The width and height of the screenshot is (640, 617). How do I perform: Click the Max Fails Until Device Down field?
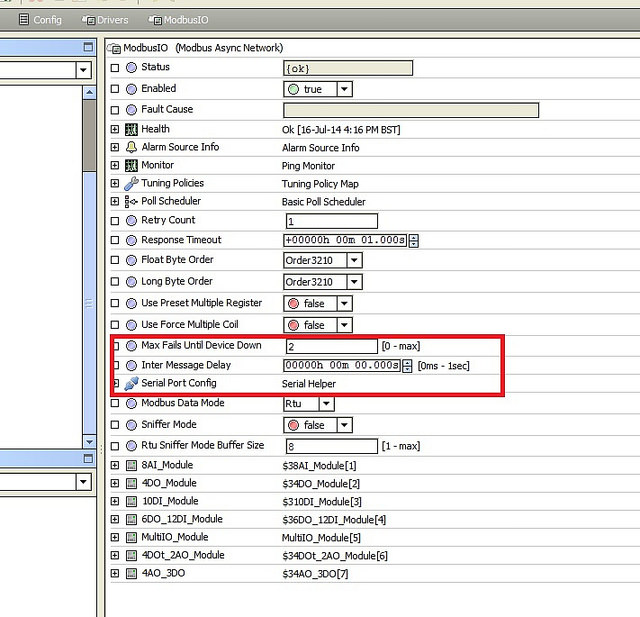point(331,346)
